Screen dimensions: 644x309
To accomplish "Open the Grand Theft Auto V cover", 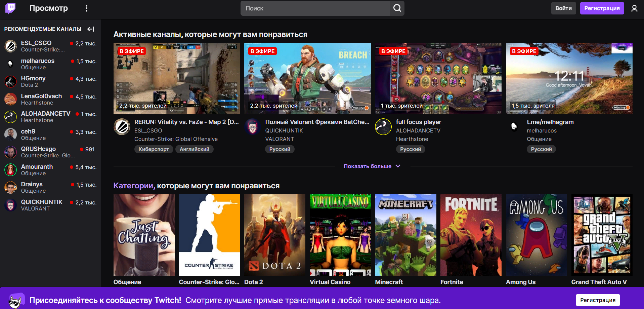I will pos(602,235).
